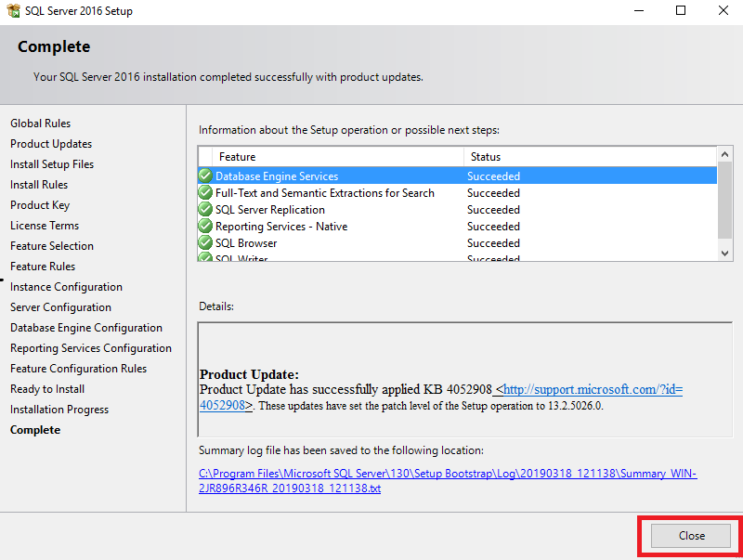Viewport: 743px width, 560px height.
Task: Click green checkmark beside Reporting Services - Native
Action: [x=205, y=226]
